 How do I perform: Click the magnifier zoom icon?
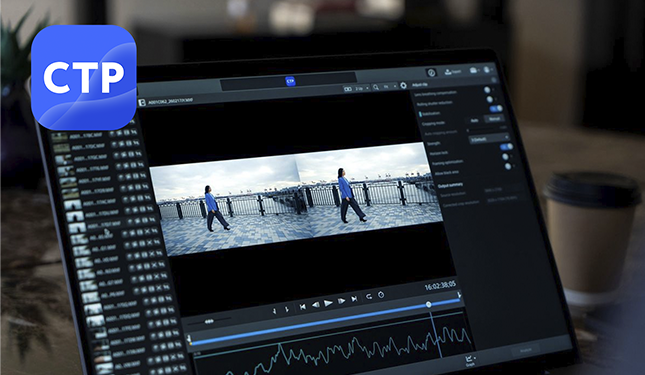pos(376,87)
